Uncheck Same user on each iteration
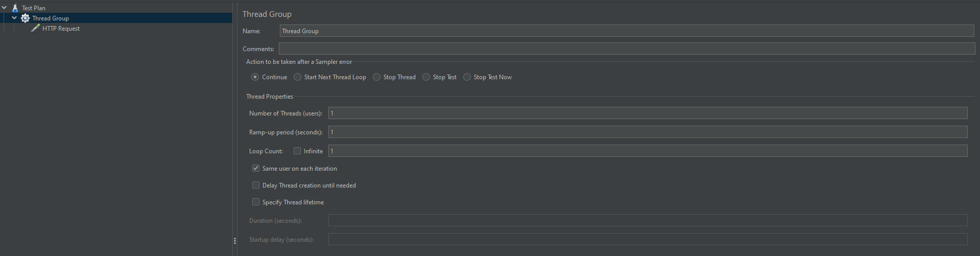 (x=256, y=168)
